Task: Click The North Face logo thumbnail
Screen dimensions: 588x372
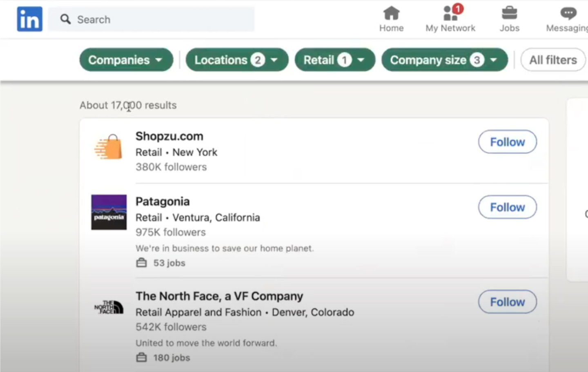Action: click(109, 307)
